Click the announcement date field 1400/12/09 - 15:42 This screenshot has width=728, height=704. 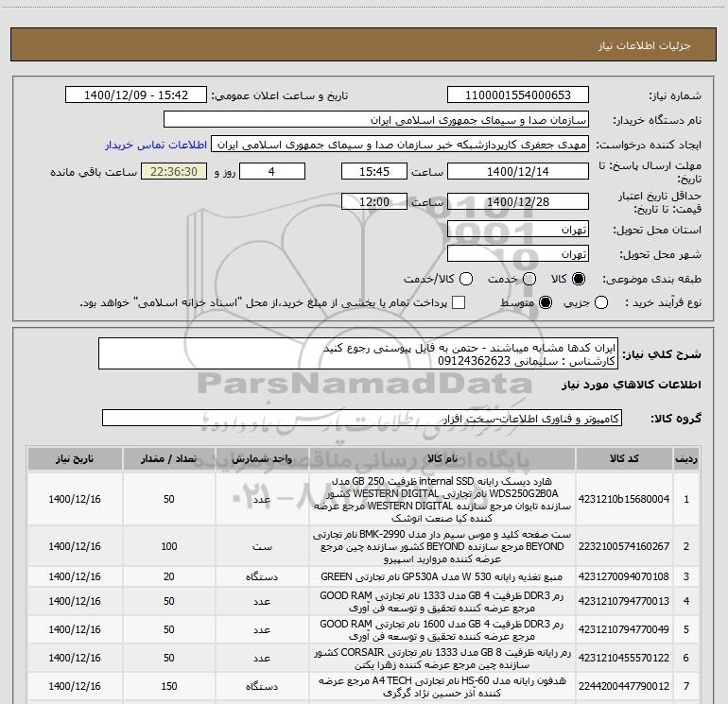coord(136,94)
